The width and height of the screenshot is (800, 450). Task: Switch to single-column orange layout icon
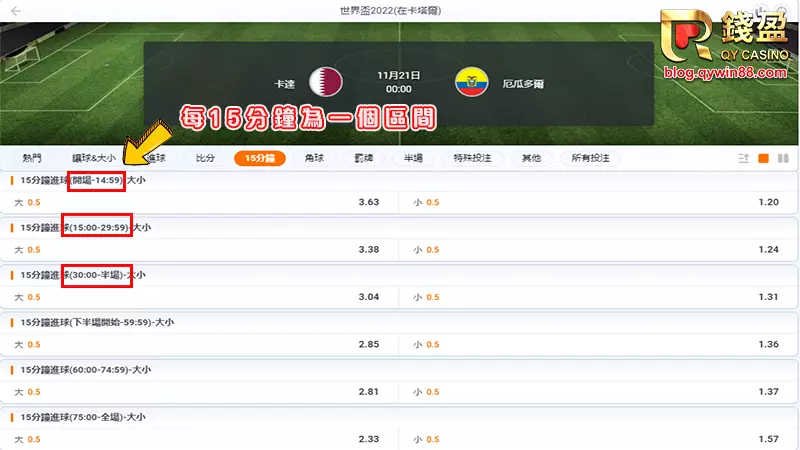763,158
